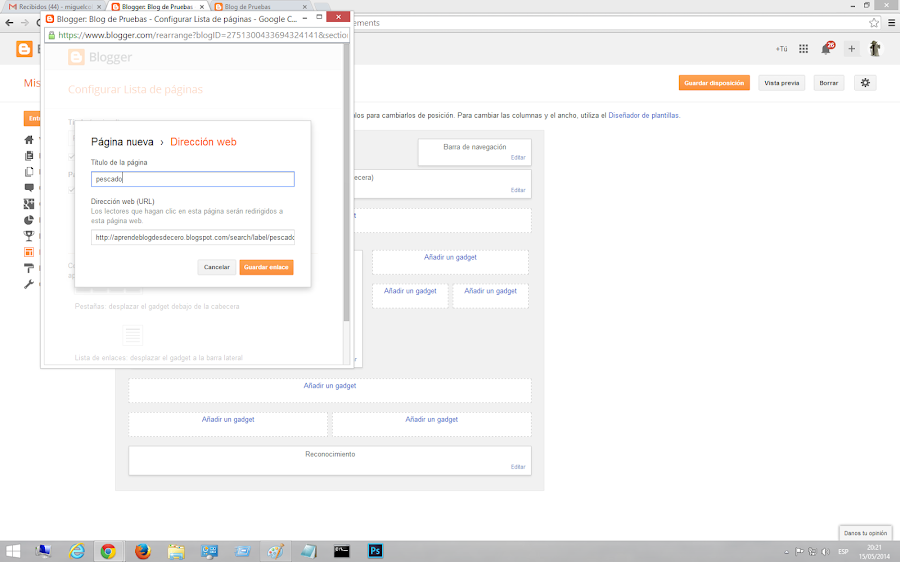Click the volume icon in system tray
The width and height of the screenshot is (900, 562).
[826, 552]
